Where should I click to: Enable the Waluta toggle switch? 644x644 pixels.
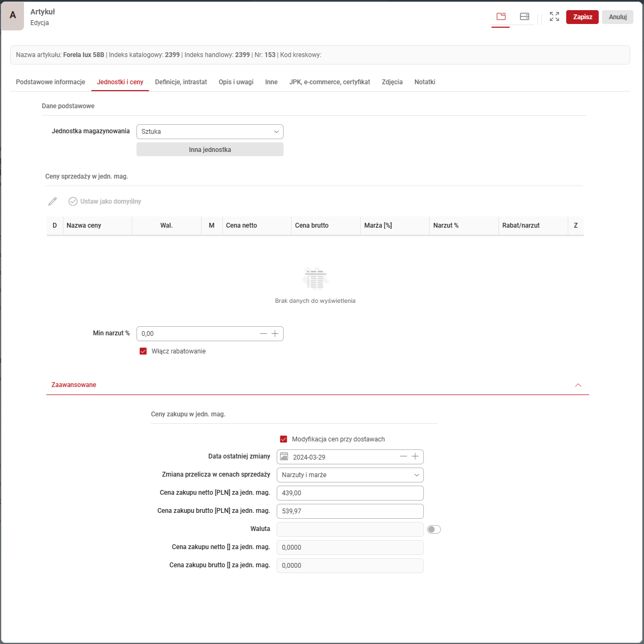click(x=434, y=529)
